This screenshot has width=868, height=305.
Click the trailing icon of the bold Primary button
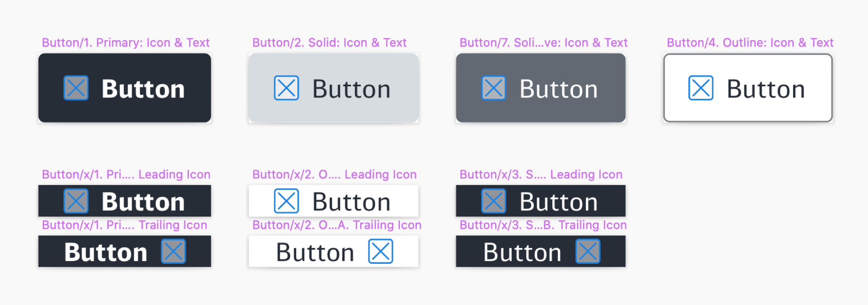(x=174, y=251)
